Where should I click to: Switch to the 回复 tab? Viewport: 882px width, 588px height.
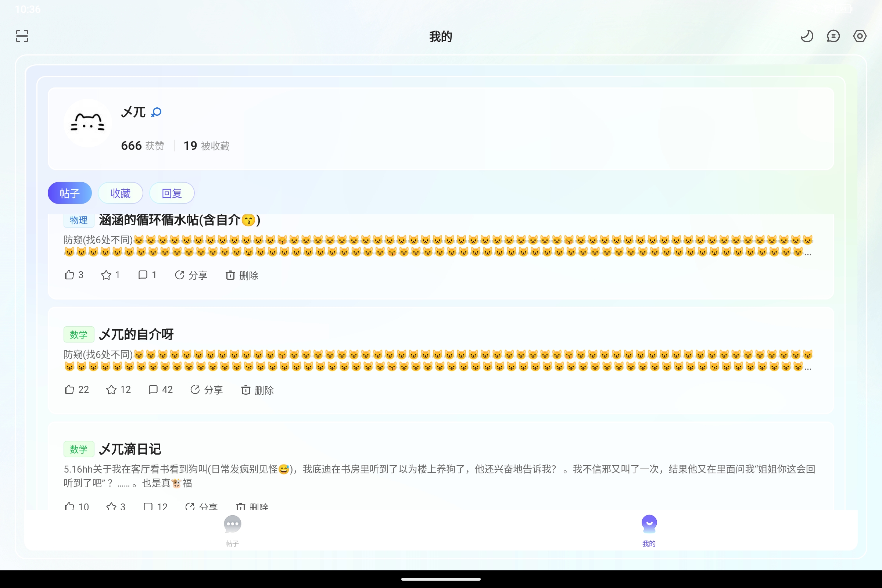[x=172, y=193]
